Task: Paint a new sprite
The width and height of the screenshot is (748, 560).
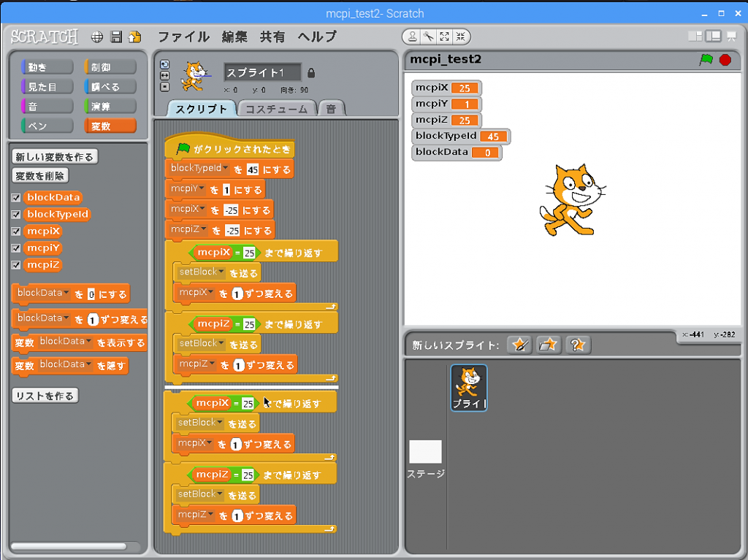Action: 519,345
